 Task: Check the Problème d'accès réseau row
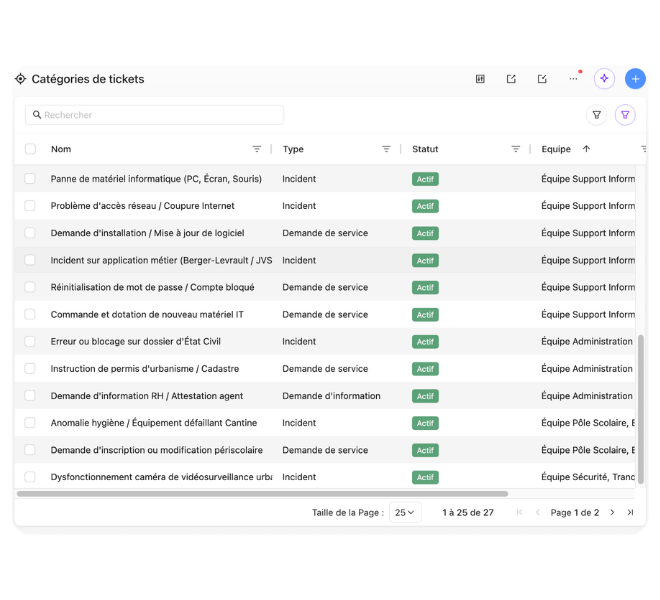pos(30,205)
